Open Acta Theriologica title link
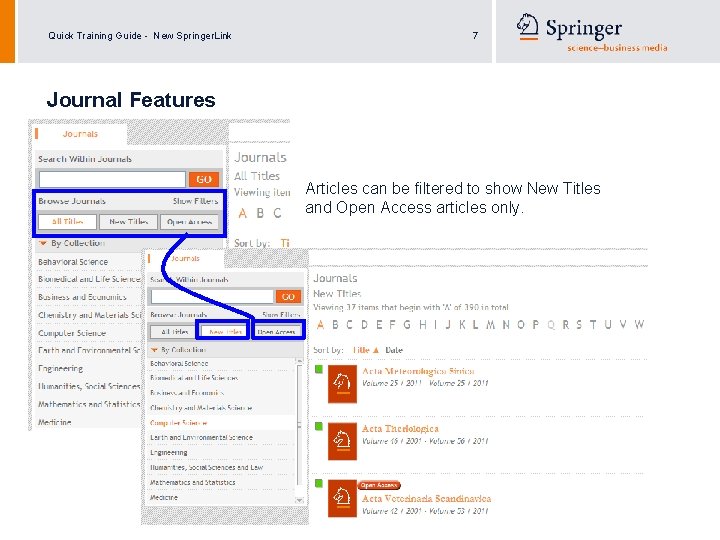The height and width of the screenshot is (540, 720). pyautogui.click(x=400, y=428)
